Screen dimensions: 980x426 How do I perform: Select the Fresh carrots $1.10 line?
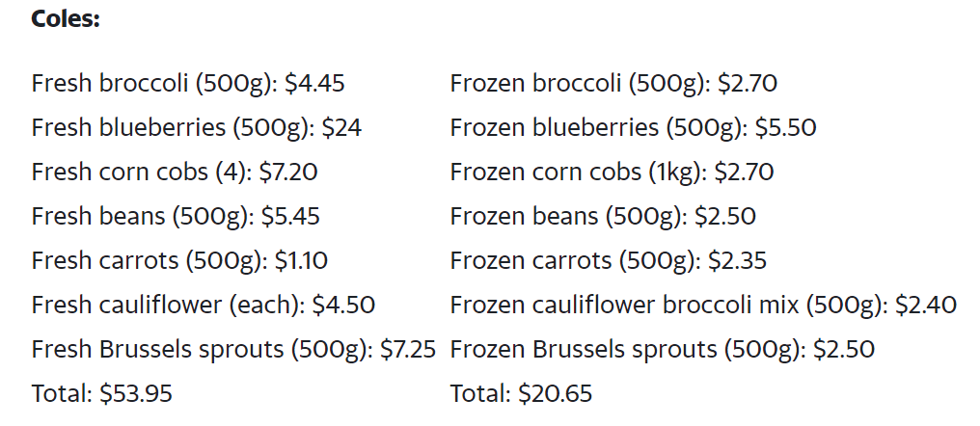coord(179,260)
